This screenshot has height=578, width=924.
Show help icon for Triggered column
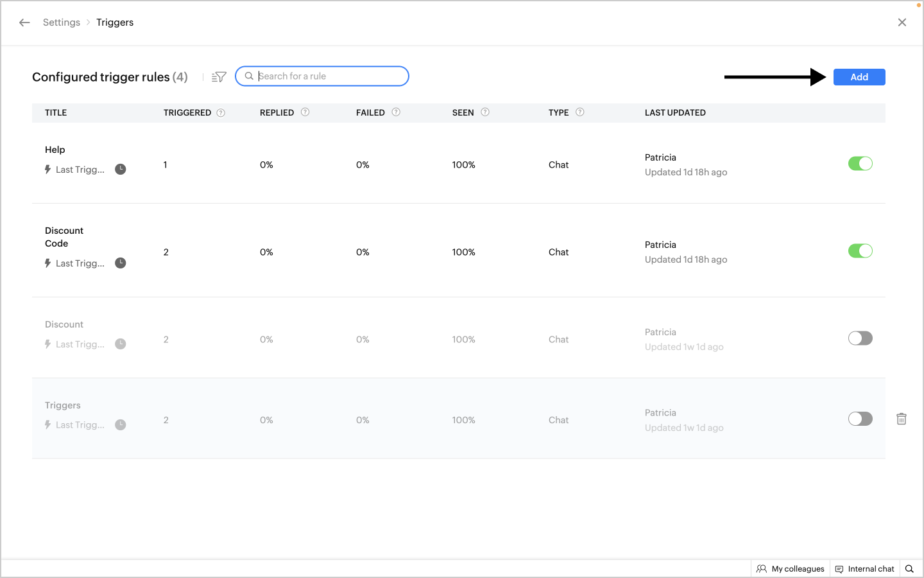[221, 112]
